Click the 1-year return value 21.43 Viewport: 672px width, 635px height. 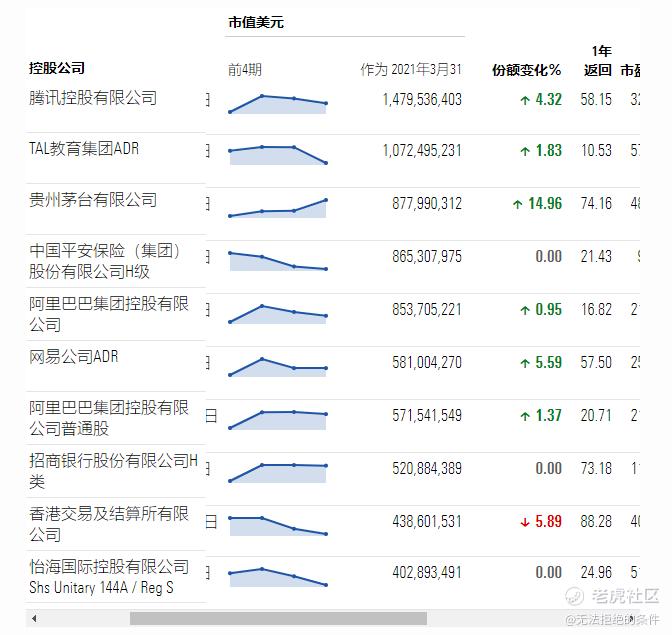pos(596,257)
